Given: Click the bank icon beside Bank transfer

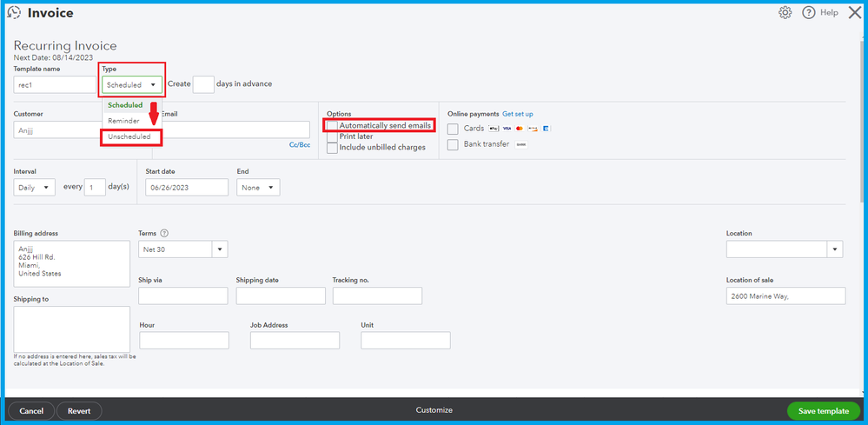Looking at the screenshot, I should pos(521,144).
